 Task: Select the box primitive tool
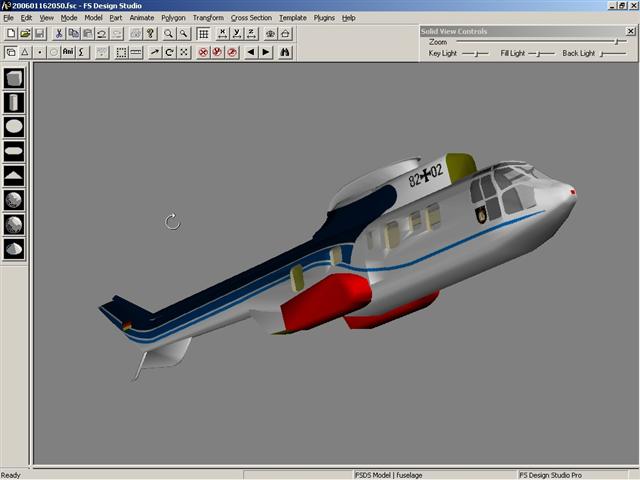click(x=14, y=78)
